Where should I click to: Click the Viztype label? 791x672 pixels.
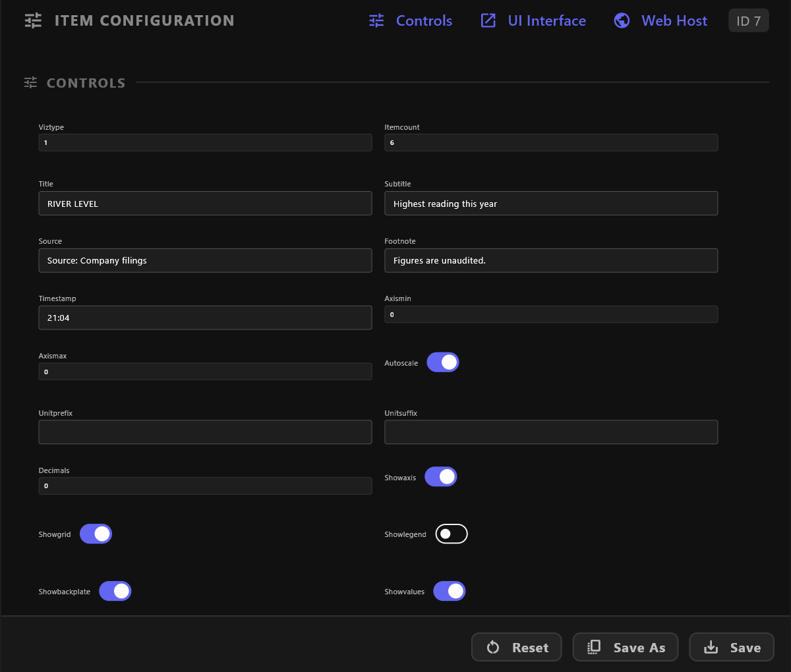(51, 127)
